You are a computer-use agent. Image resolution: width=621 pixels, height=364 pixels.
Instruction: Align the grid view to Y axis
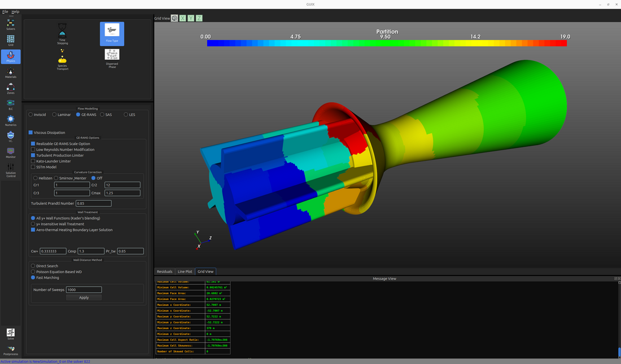pyautogui.click(x=191, y=18)
